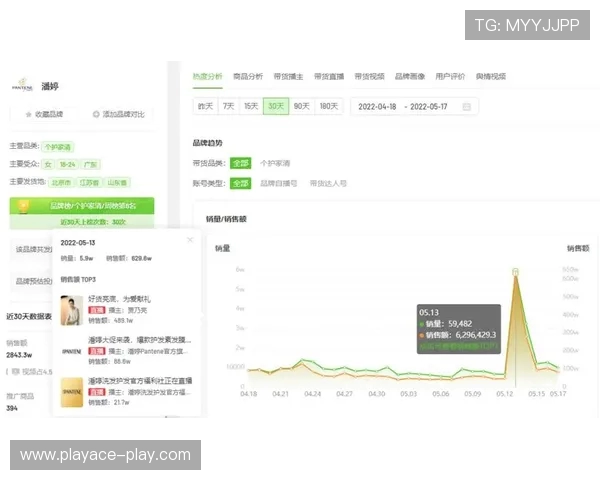The image size is (600, 480).
Task: Click 近30天上榜次数 ranking text
Action: [x=93, y=222]
